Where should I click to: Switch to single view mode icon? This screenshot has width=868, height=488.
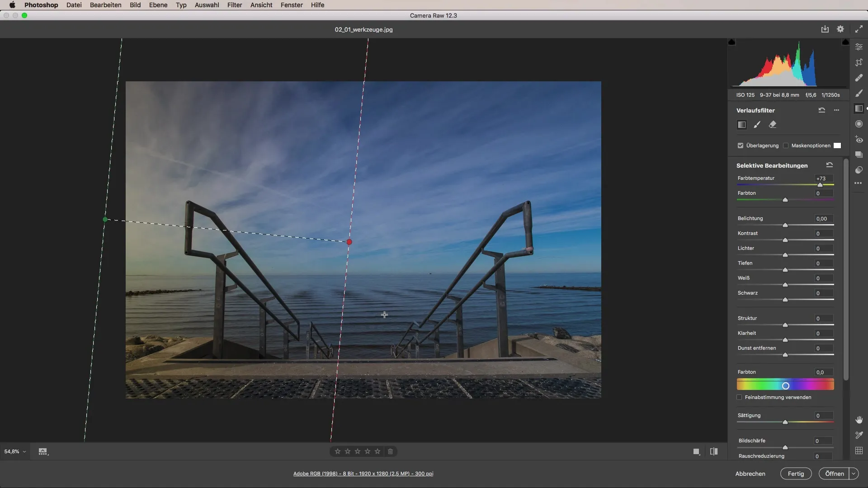click(x=697, y=451)
